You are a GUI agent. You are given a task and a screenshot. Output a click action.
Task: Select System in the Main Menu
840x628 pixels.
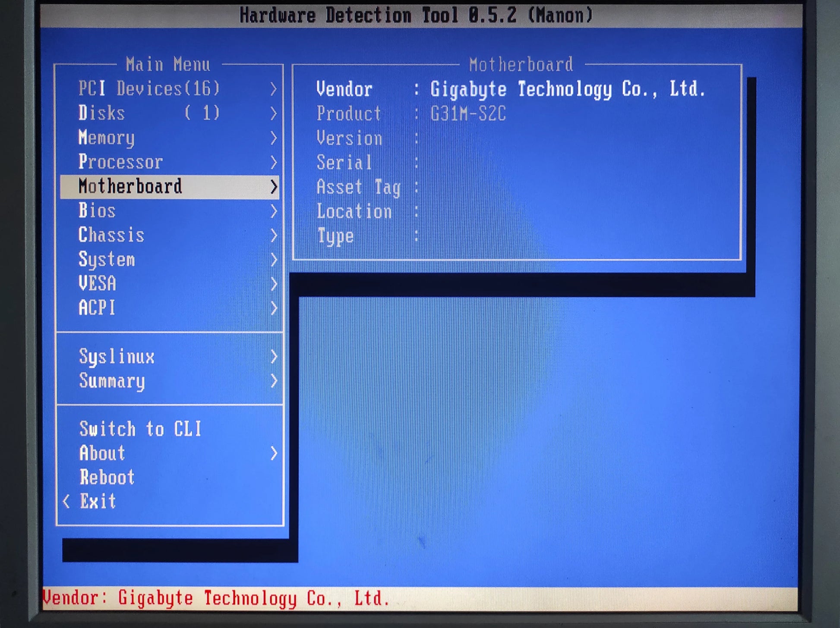click(170, 259)
